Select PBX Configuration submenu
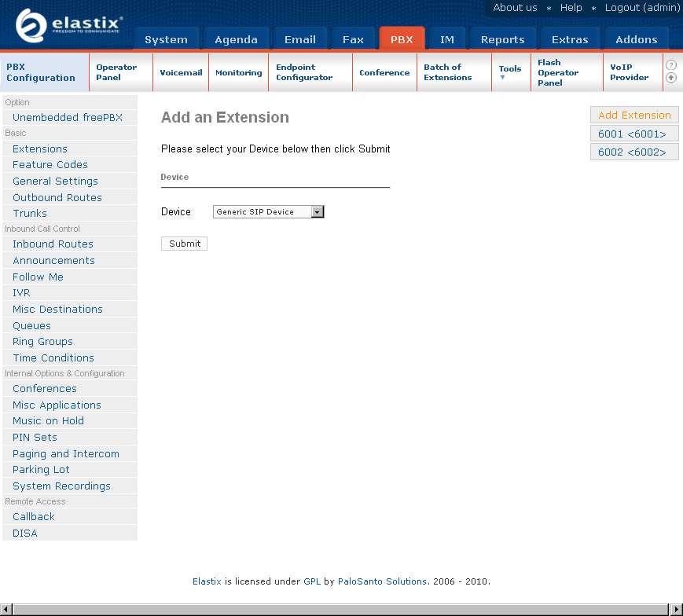The height and width of the screenshot is (616, 683). pos(45,72)
